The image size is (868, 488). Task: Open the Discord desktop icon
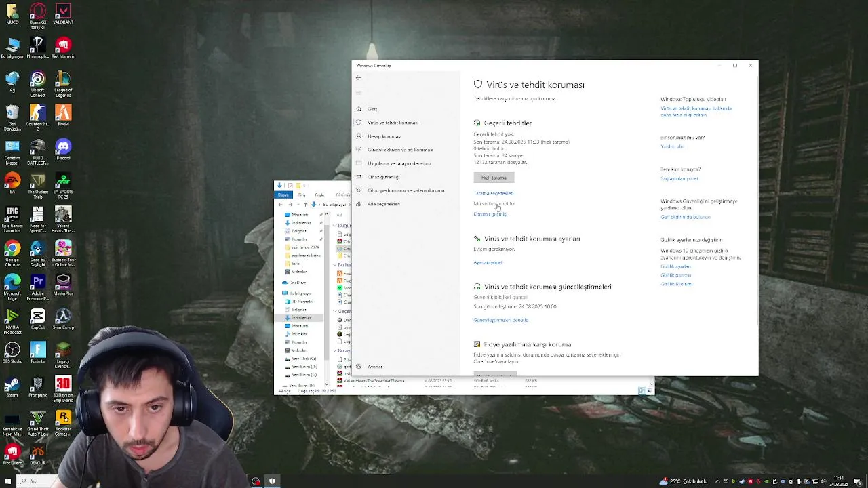pos(63,150)
